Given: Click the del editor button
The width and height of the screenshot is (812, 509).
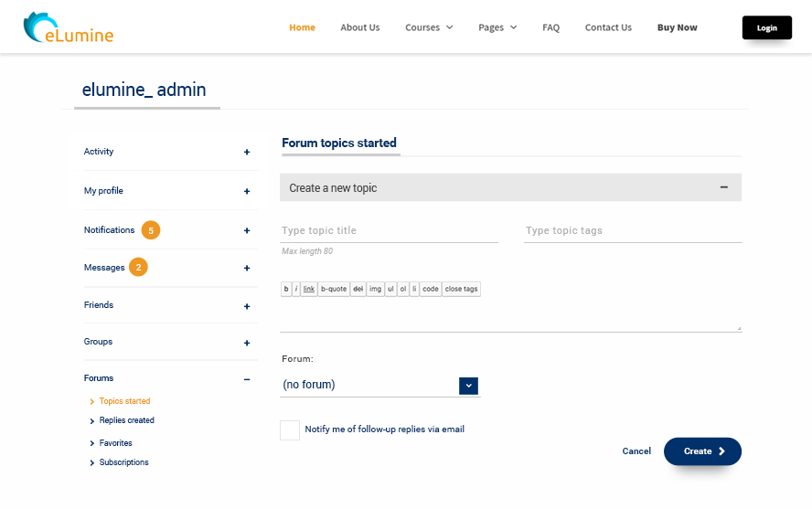Looking at the screenshot, I should pos(358,289).
